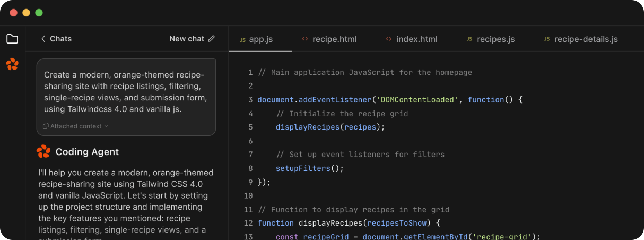Screen dimensions: 644x240
Task: Click the New chat pencil icon
Action: pos(212,39)
